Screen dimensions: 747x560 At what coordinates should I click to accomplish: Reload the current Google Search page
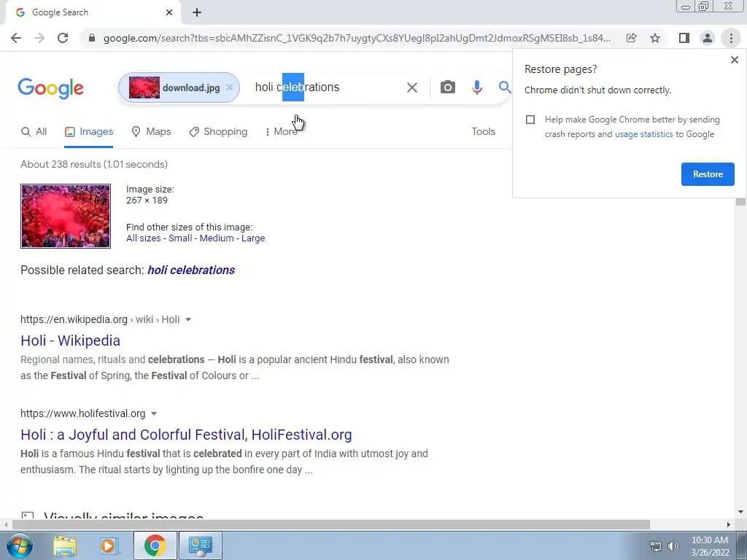click(x=63, y=38)
